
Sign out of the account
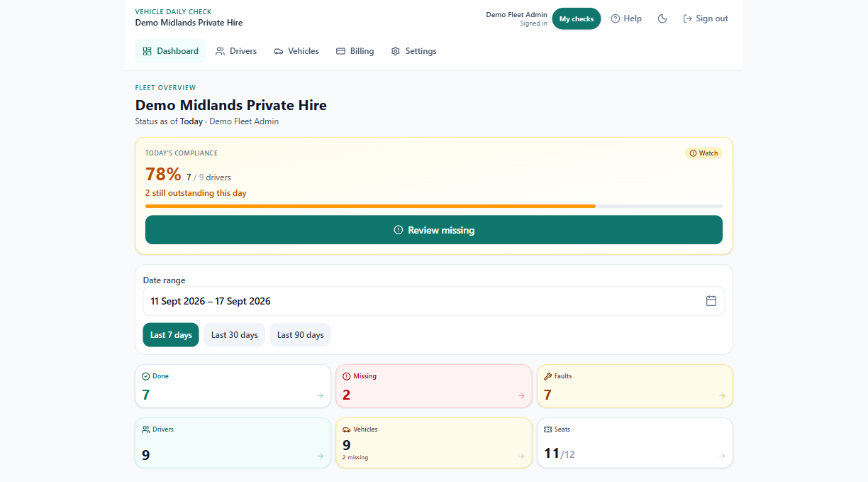pyautogui.click(x=706, y=18)
